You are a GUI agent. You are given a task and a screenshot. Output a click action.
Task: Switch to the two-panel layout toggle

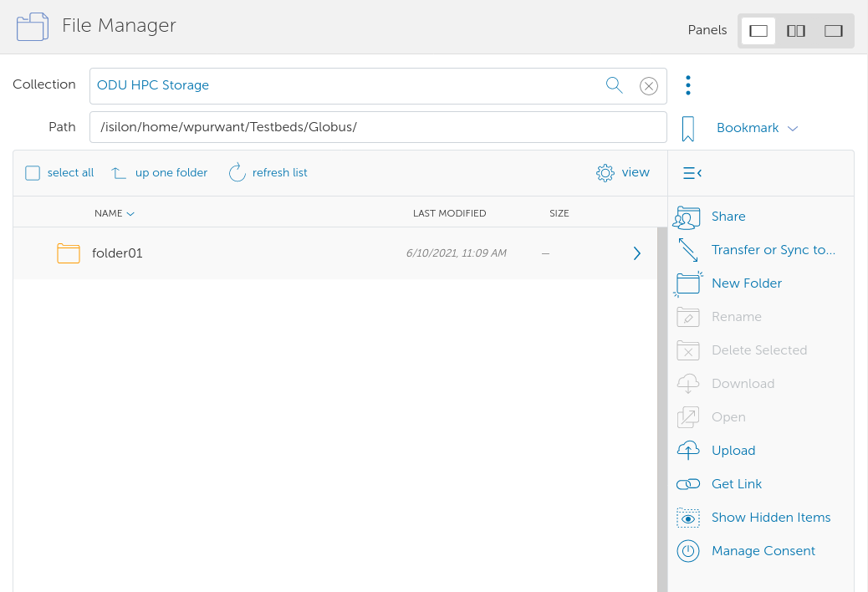795,30
